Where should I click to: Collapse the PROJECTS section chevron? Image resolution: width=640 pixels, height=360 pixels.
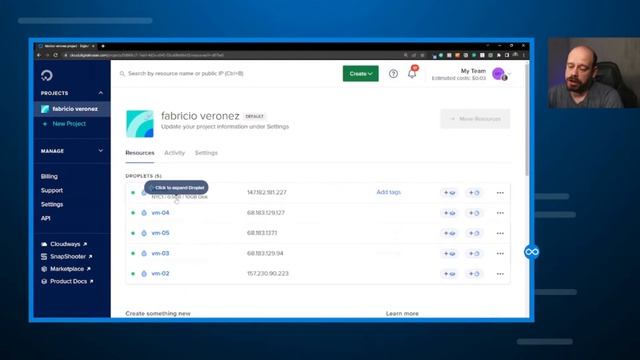coord(100,93)
